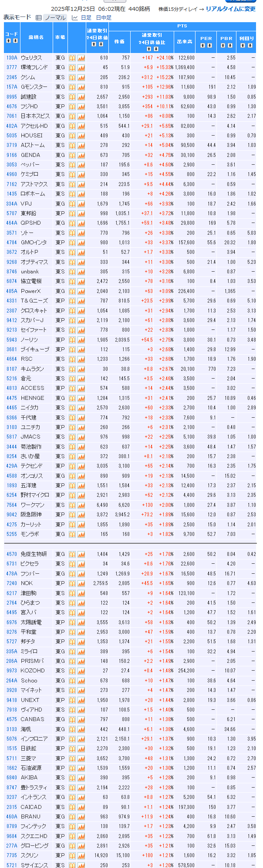The image size is (263, 868).
Task: Sort コード column in ascending order
Action: click(8, 41)
